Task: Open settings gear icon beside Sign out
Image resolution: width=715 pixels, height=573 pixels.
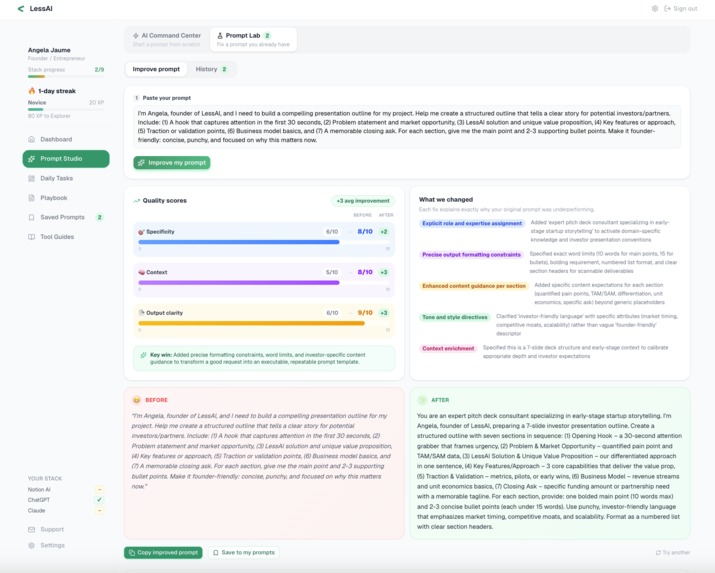Action: pyautogui.click(x=655, y=9)
